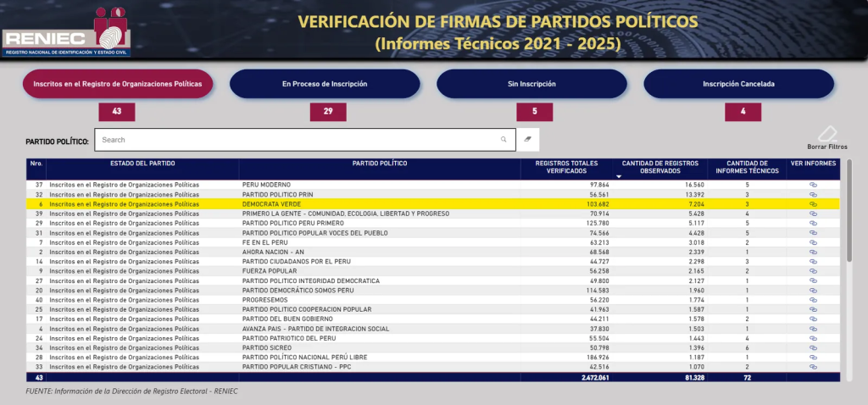Open report link for SOMOS PERU

click(813, 291)
